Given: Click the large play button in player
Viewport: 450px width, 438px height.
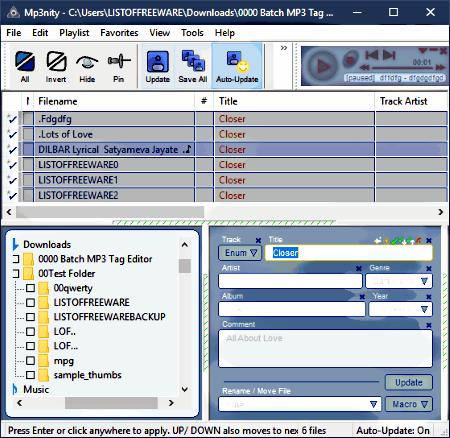Looking at the screenshot, I should 322,66.
